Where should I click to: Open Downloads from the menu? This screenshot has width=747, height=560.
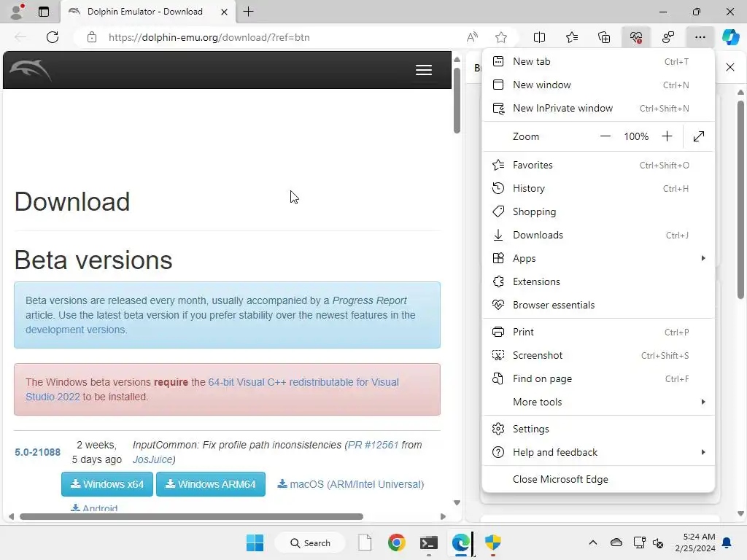coord(598,236)
